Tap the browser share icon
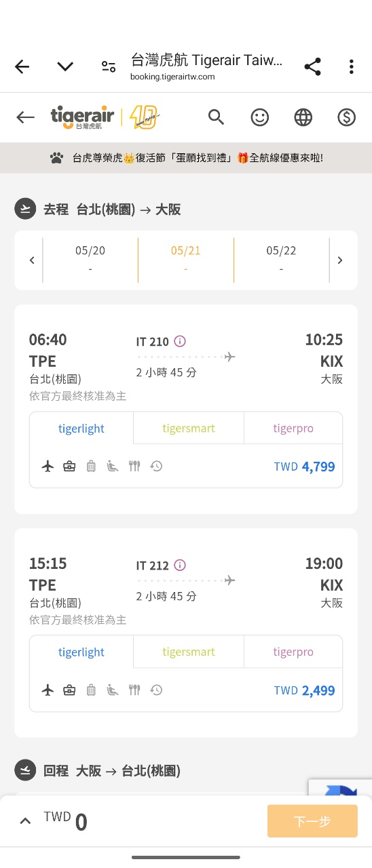The width and height of the screenshot is (372, 868). coord(312,66)
